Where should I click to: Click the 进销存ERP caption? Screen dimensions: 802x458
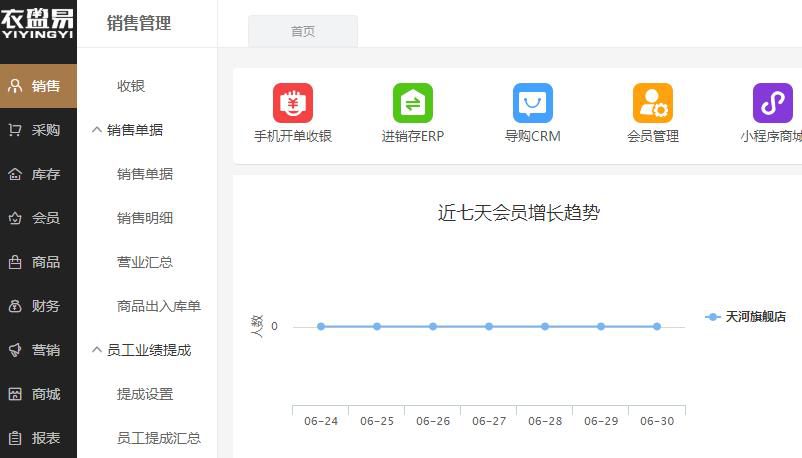pos(413,136)
